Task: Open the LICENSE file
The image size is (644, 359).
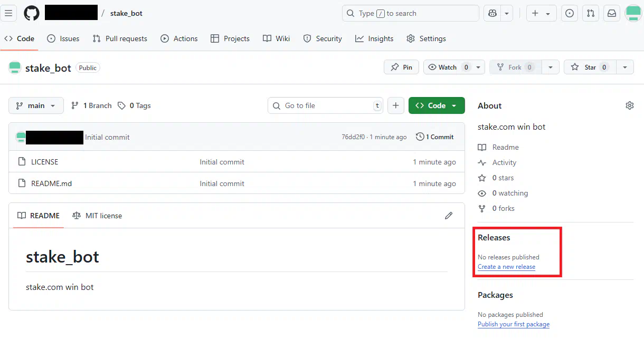Action: [x=45, y=162]
